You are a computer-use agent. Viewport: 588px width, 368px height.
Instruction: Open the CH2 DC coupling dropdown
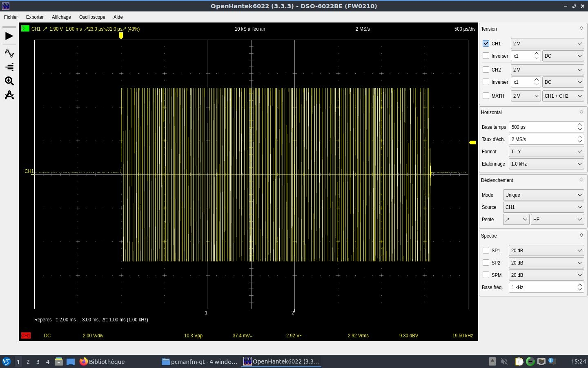563,82
